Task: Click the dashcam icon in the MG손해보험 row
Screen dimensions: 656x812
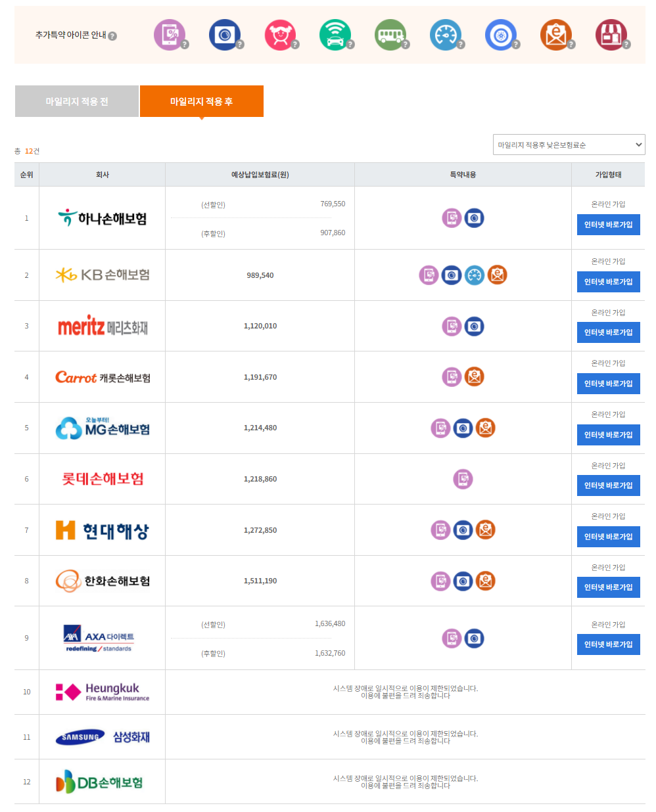Action: pos(463,428)
